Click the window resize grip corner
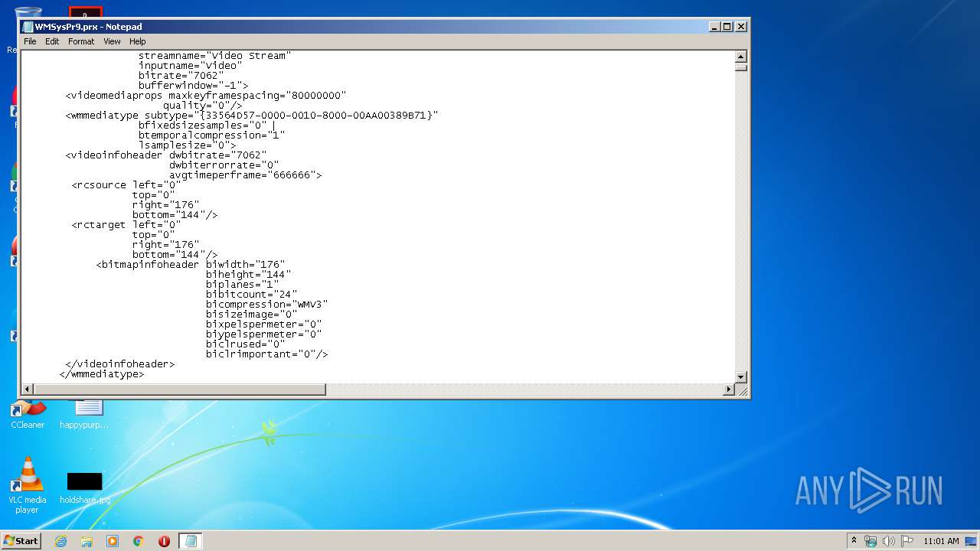Screen dimensions: 980x551 pyautogui.click(x=741, y=390)
